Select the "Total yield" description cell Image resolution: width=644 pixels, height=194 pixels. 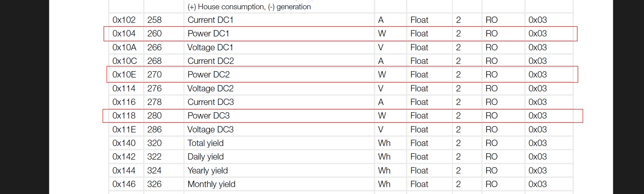206,143
